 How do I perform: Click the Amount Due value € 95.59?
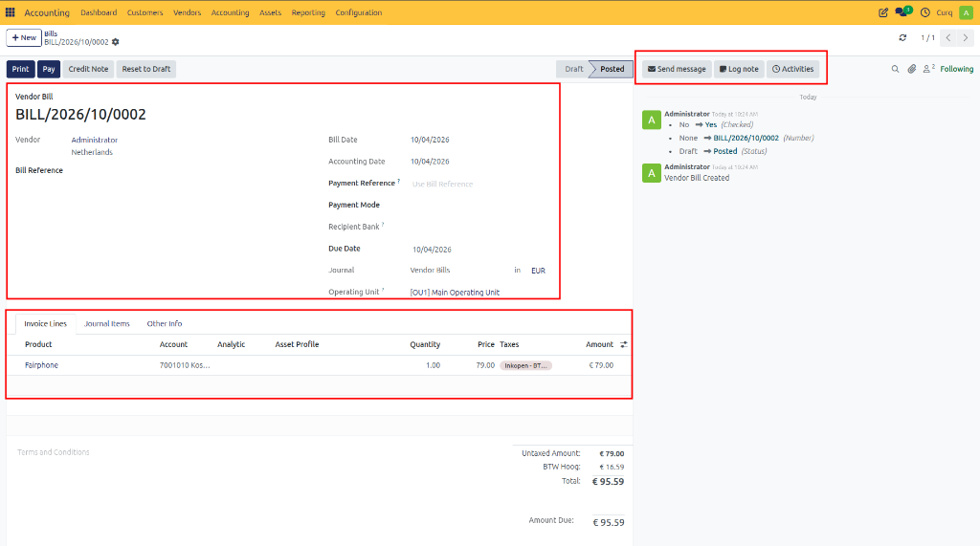608,522
